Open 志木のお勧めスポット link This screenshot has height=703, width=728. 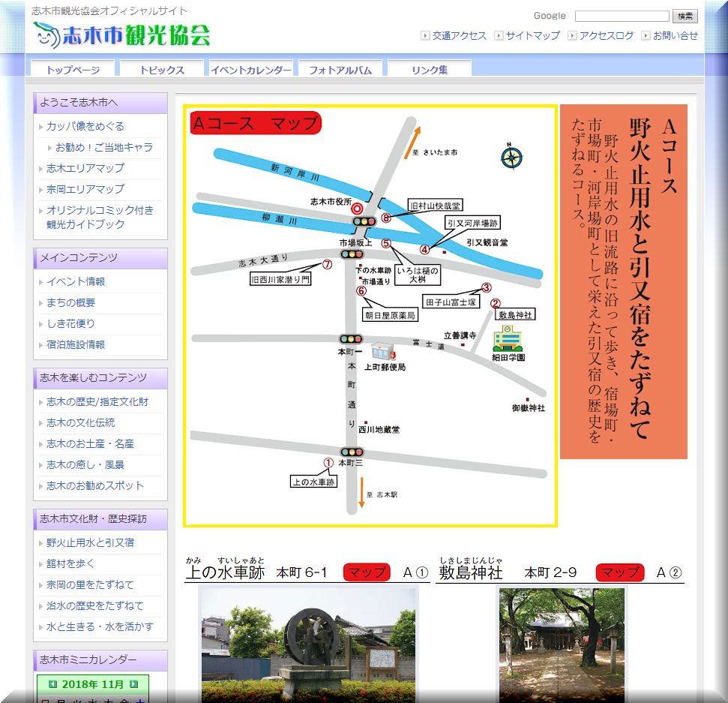[x=95, y=485]
